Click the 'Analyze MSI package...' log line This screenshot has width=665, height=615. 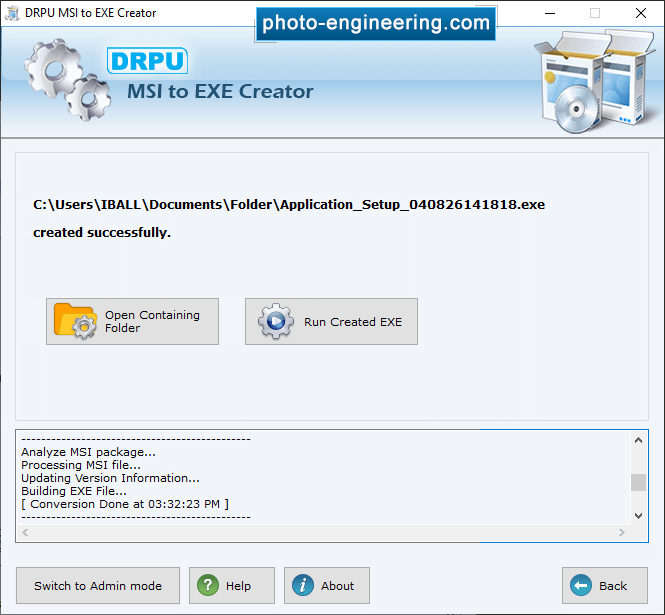pos(88,452)
